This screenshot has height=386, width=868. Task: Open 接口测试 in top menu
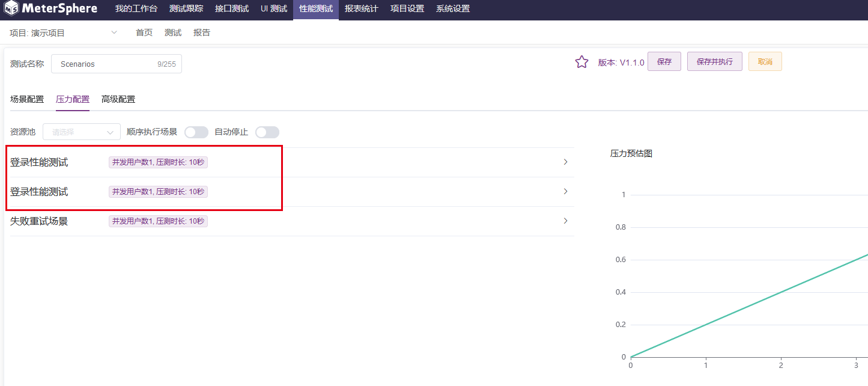click(232, 9)
